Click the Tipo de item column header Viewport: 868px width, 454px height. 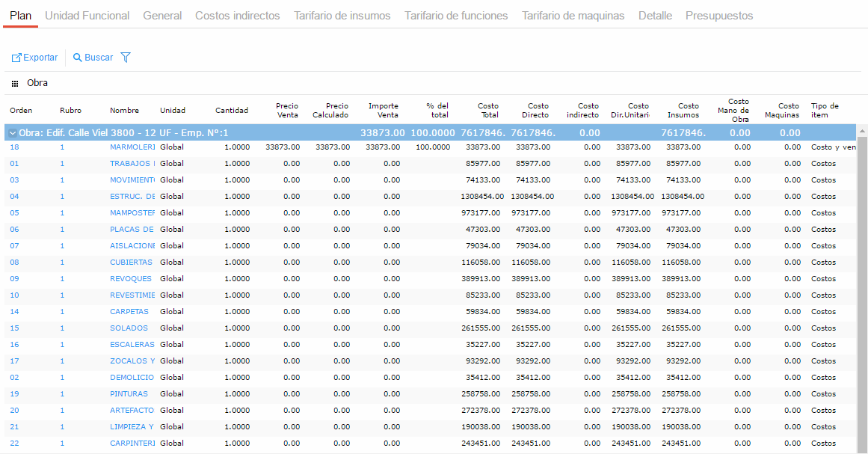tap(825, 111)
